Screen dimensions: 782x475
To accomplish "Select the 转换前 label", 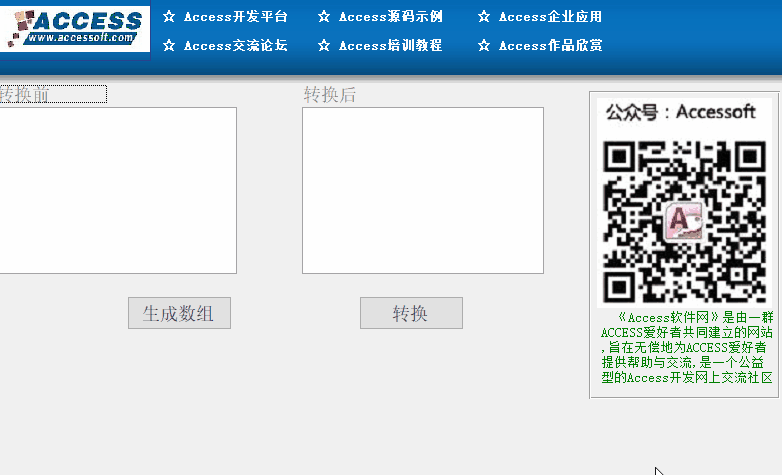I will coord(53,94).
